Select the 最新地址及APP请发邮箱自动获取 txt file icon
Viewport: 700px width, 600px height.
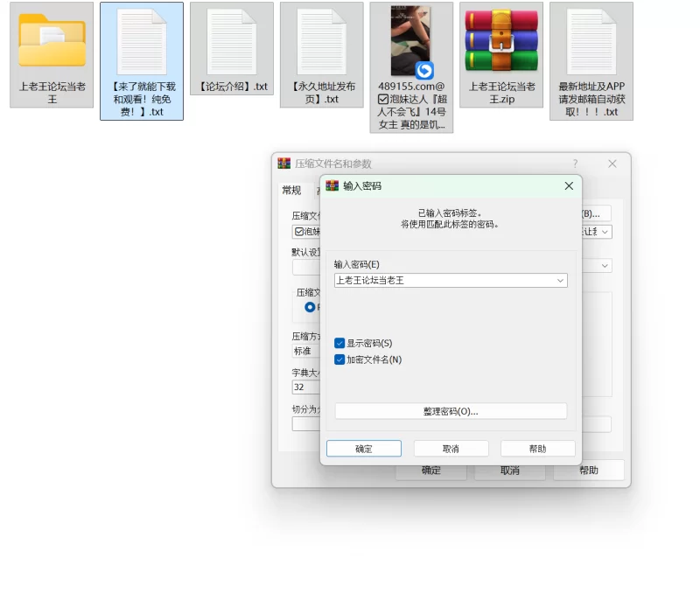(x=591, y=42)
